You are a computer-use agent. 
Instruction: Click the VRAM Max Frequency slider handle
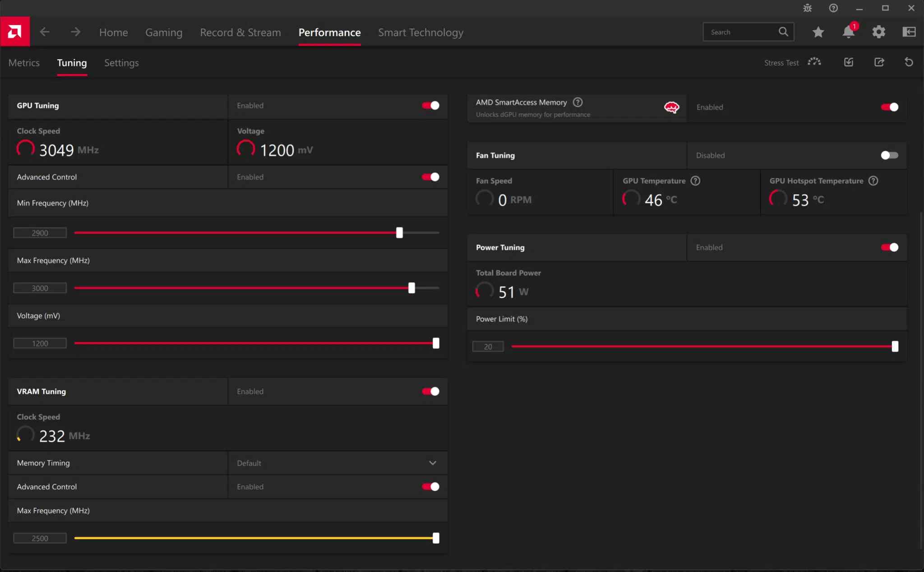pos(436,538)
